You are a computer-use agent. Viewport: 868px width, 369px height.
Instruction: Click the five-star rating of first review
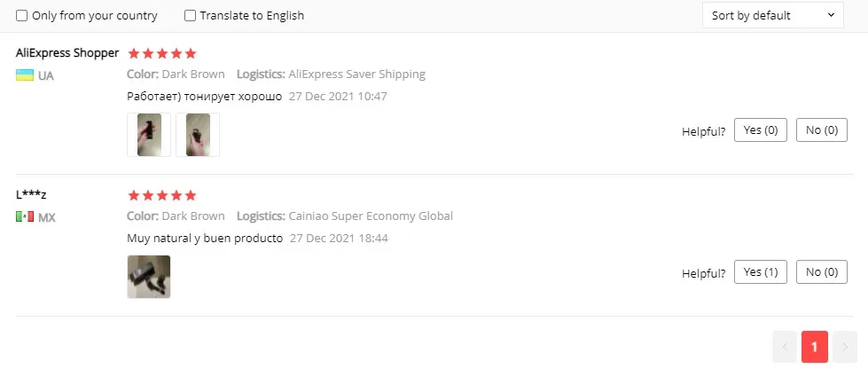pos(162,53)
